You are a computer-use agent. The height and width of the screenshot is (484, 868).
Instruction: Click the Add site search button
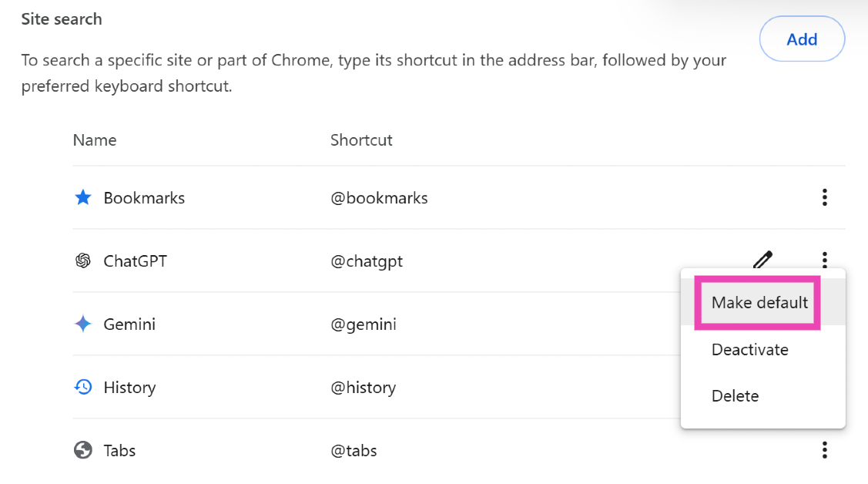coord(802,39)
